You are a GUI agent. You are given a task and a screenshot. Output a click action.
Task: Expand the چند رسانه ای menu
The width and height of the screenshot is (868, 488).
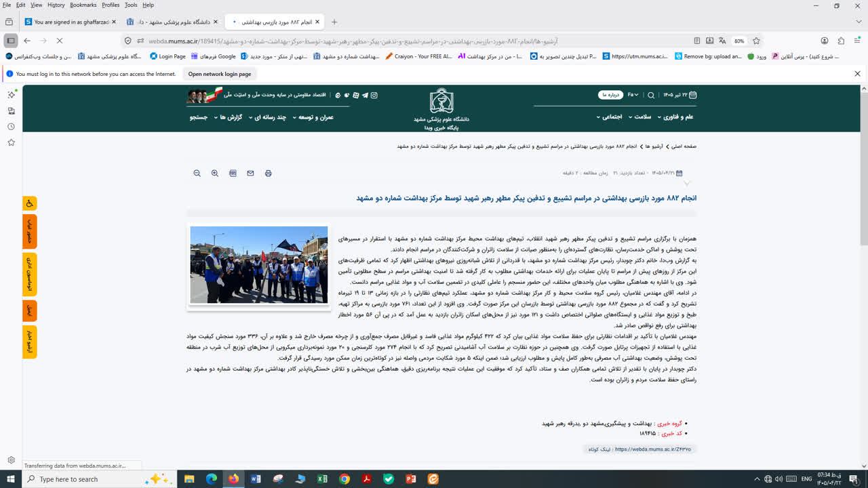pyautogui.click(x=267, y=117)
